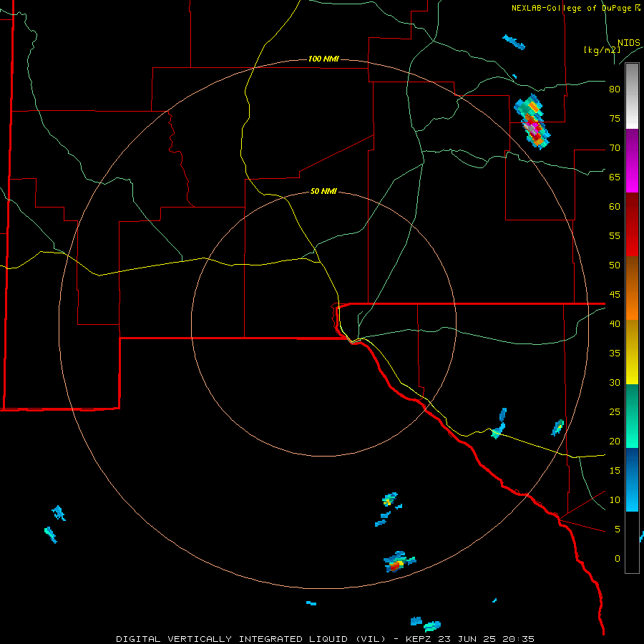Click the scale value 75
Viewport: 644px width, 644px height.
[615, 119]
